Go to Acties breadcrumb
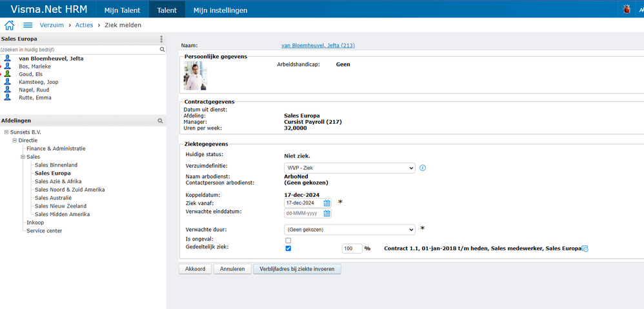This screenshot has width=644, height=309. pos(84,25)
